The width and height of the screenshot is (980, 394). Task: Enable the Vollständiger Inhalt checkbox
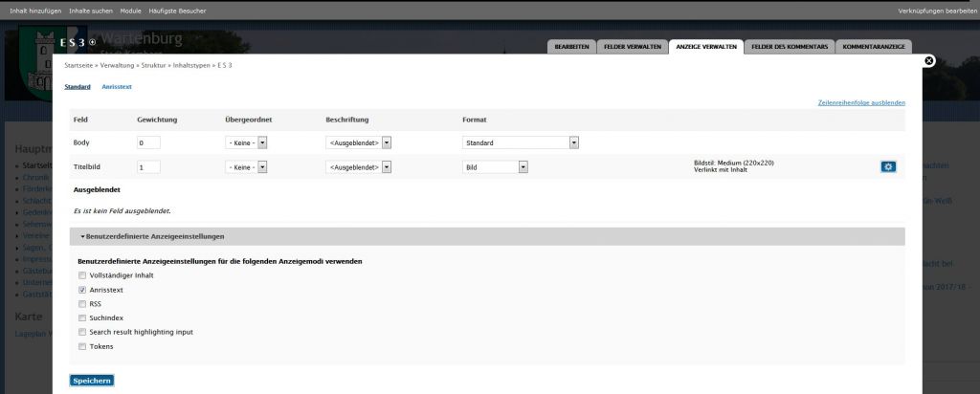82,275
